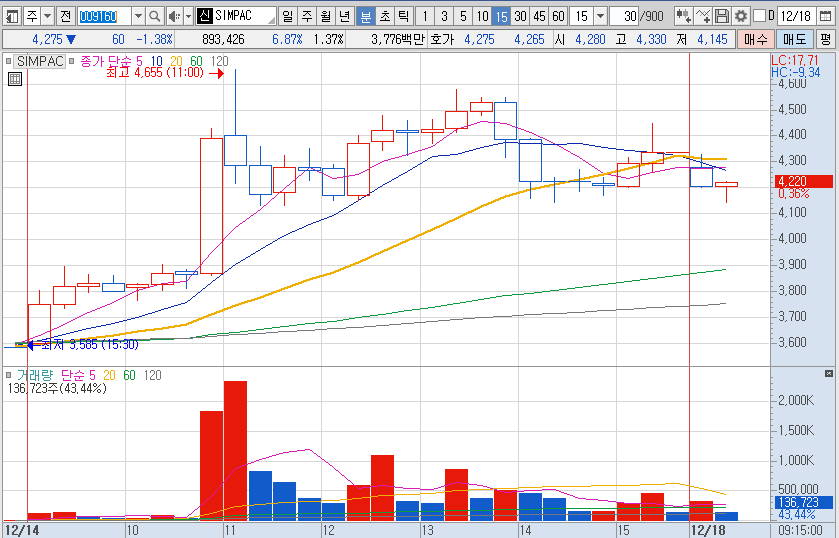
Task: Click the panel toggle icon at toolbar start
Action: coord(11,16)
